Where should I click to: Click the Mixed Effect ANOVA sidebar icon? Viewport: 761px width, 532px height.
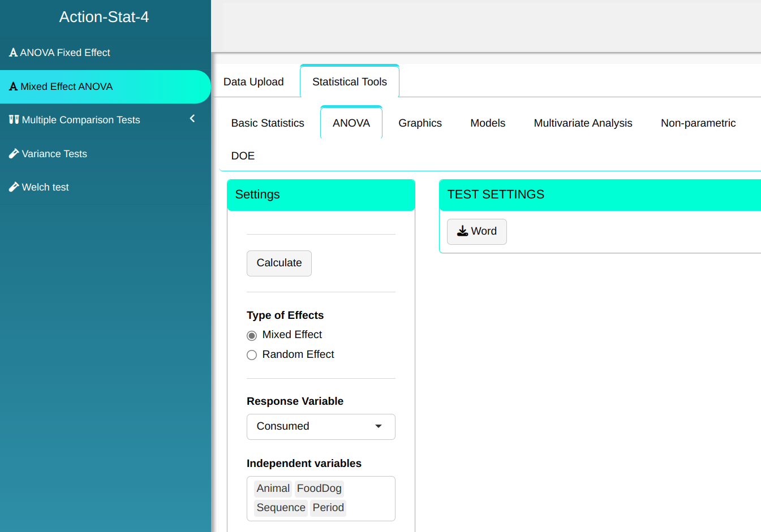(13, 86)
